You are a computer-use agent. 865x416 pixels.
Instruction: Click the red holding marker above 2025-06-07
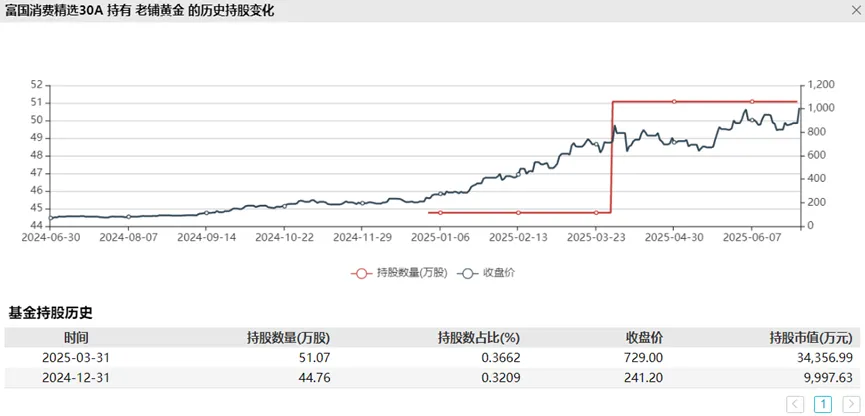[752, 102]
